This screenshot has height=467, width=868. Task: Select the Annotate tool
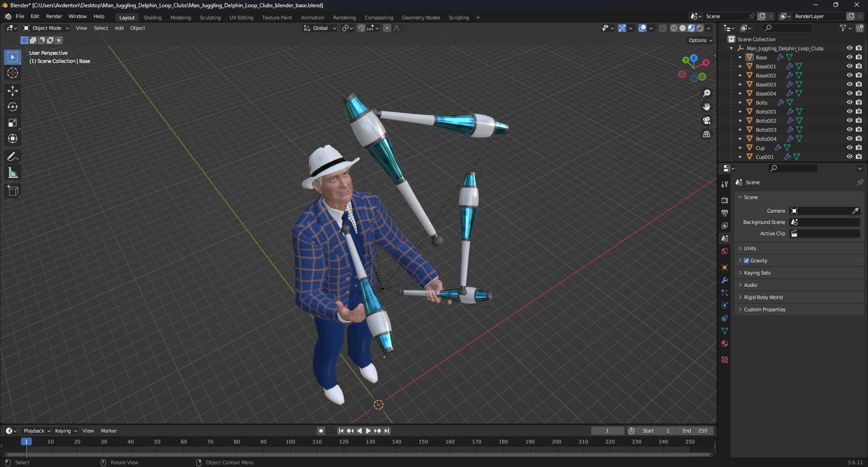(13, 157)
